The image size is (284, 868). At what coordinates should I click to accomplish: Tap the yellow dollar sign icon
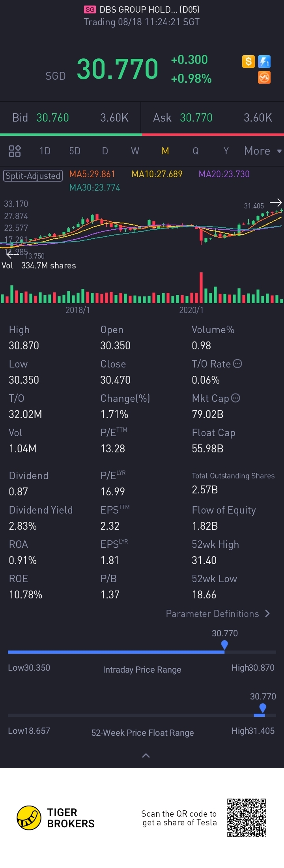(248, 62)
